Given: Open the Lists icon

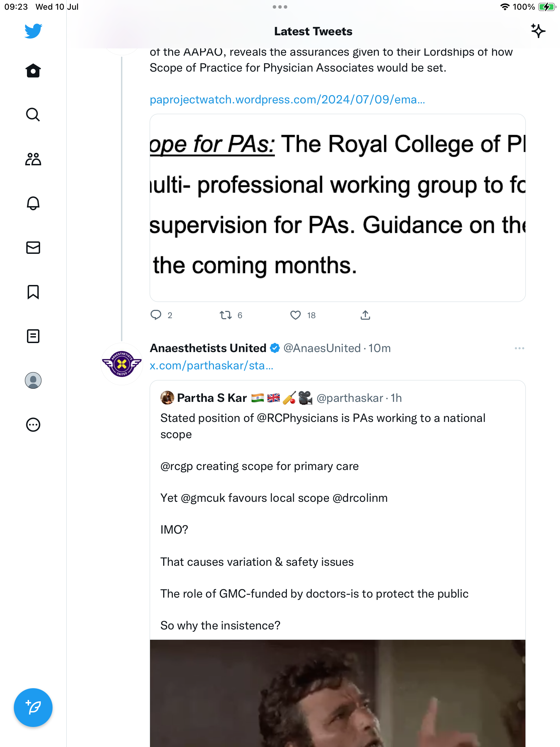Looking at the screenshot, I should (x=33, y=336).
